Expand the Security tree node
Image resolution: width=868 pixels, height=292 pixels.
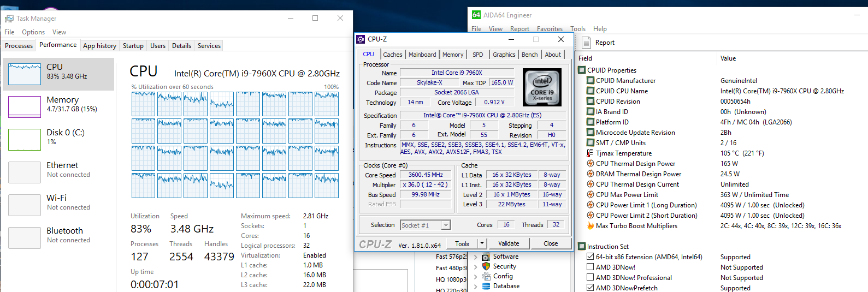click(x=476, y=267)
